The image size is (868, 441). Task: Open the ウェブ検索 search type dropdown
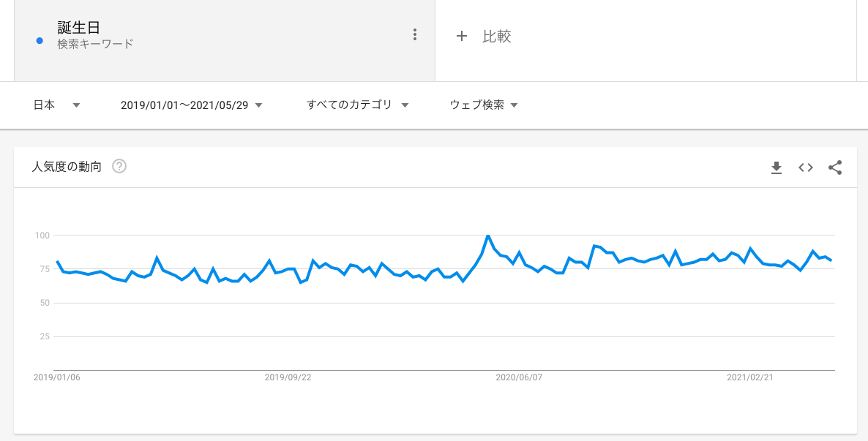pyautogui.click(x=484, y=105)
